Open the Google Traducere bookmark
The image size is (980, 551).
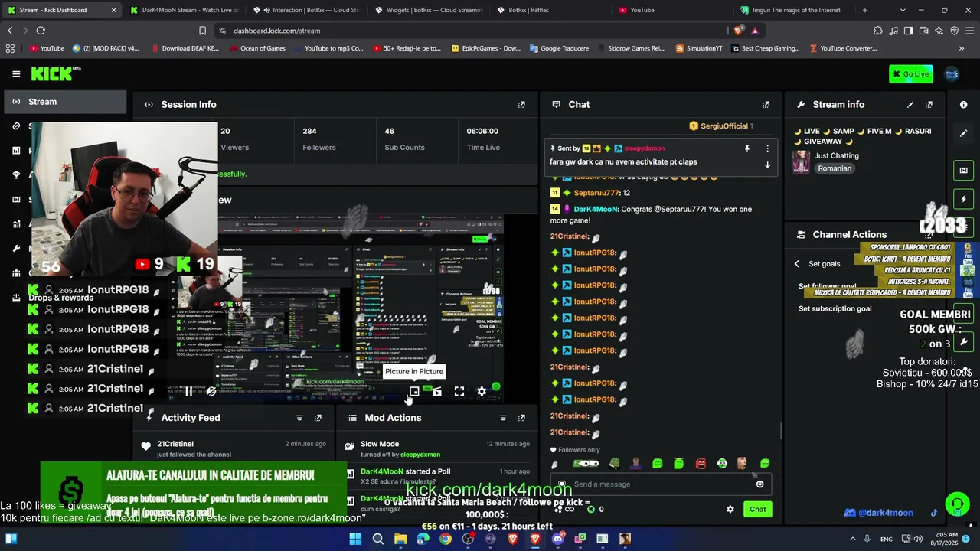pyautogui.click(x=558, y=48)
